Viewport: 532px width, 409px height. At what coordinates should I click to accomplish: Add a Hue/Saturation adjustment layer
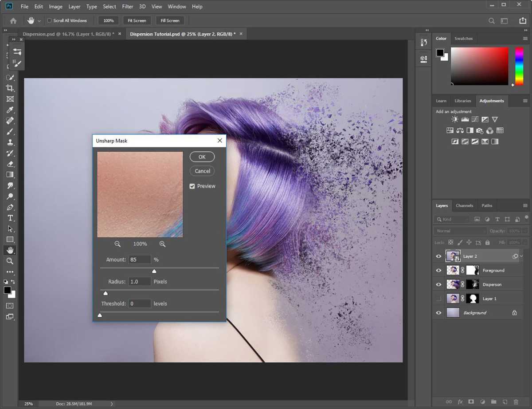tap(450, 130)
